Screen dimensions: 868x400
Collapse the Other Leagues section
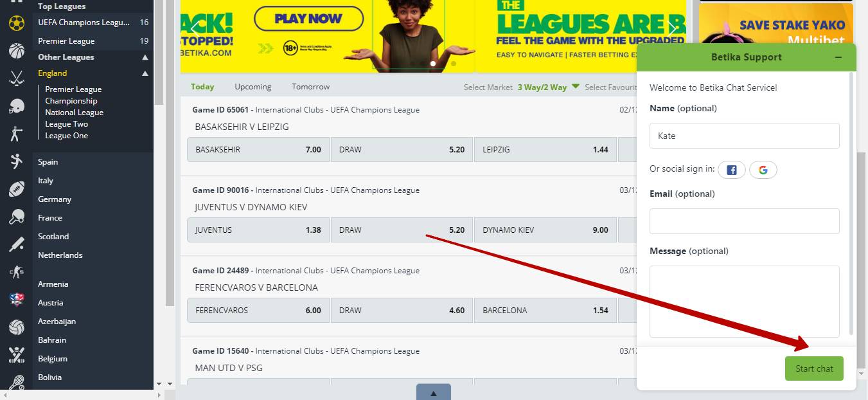[x=145, y=57]
